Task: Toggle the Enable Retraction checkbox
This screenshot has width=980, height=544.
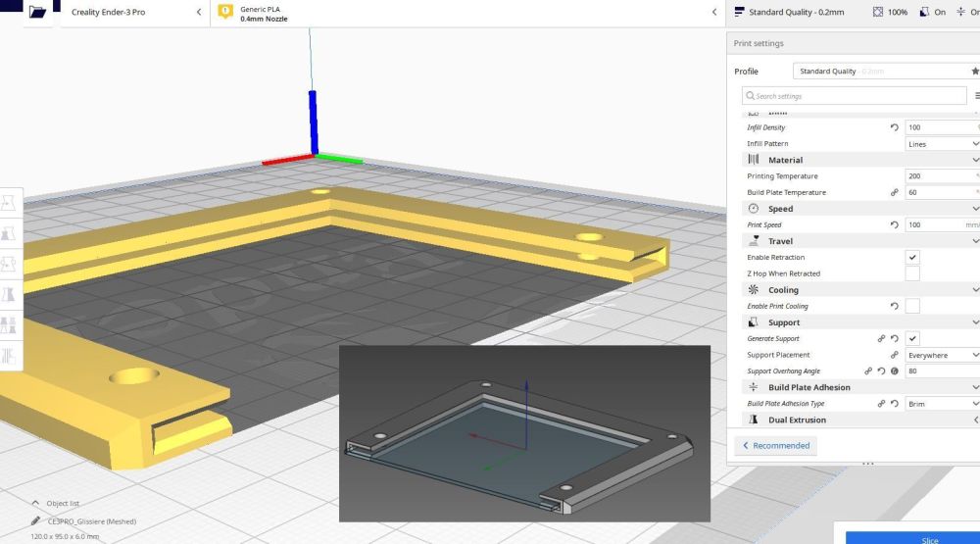Action: pyautogui.click(x=912, y=257)
